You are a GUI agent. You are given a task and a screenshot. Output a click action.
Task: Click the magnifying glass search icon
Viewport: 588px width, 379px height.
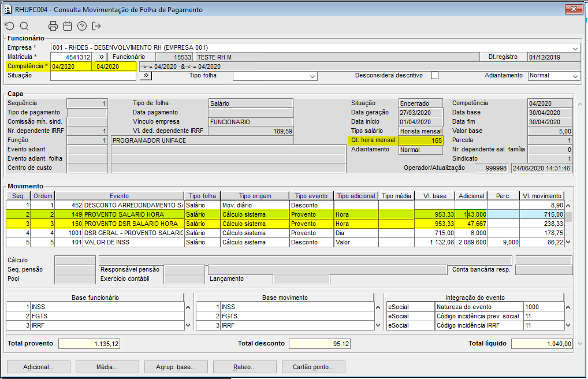click(x=24, y=26)
